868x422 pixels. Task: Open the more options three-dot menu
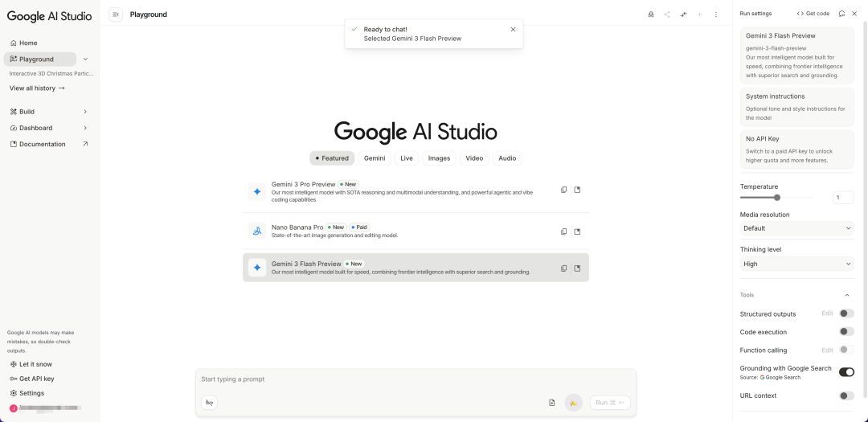click(x=716, y=14)
